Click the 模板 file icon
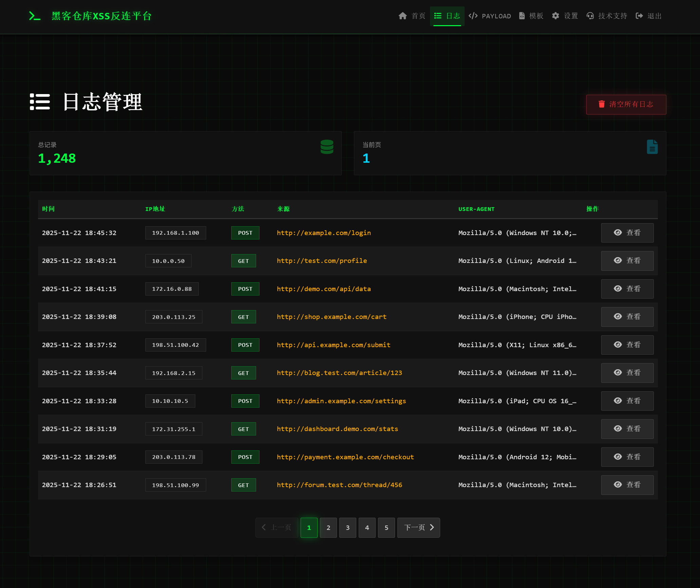Viewport: 700px width, 588px height. coord(522,16)
